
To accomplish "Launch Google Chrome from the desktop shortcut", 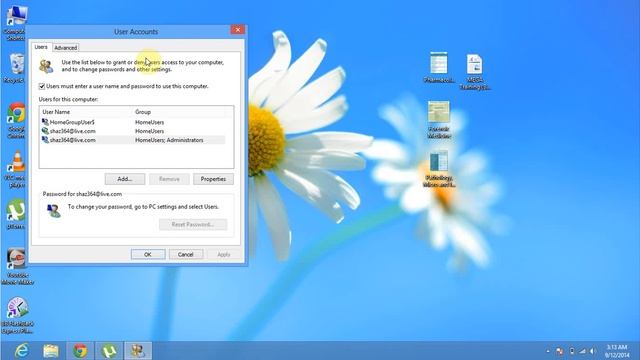I will (16, 120).
